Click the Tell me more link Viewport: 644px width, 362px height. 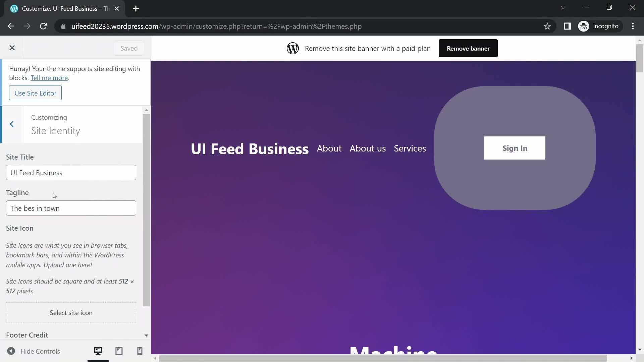(49, 78)
